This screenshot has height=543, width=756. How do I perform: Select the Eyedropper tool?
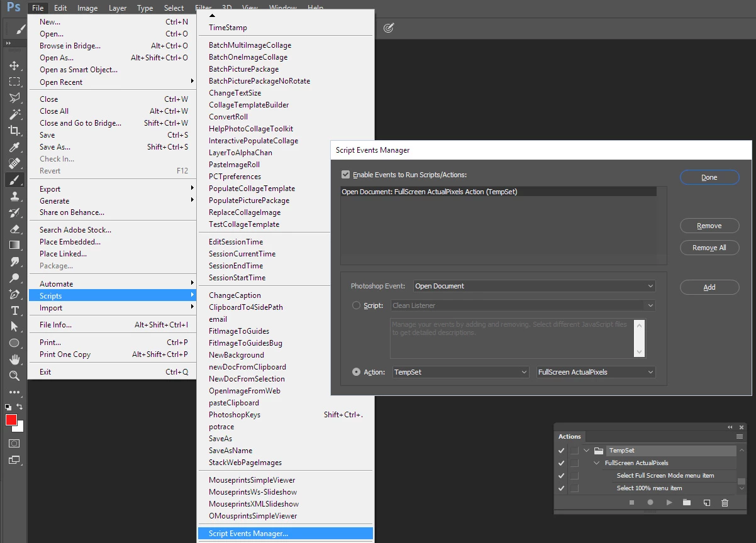point(14,147)
